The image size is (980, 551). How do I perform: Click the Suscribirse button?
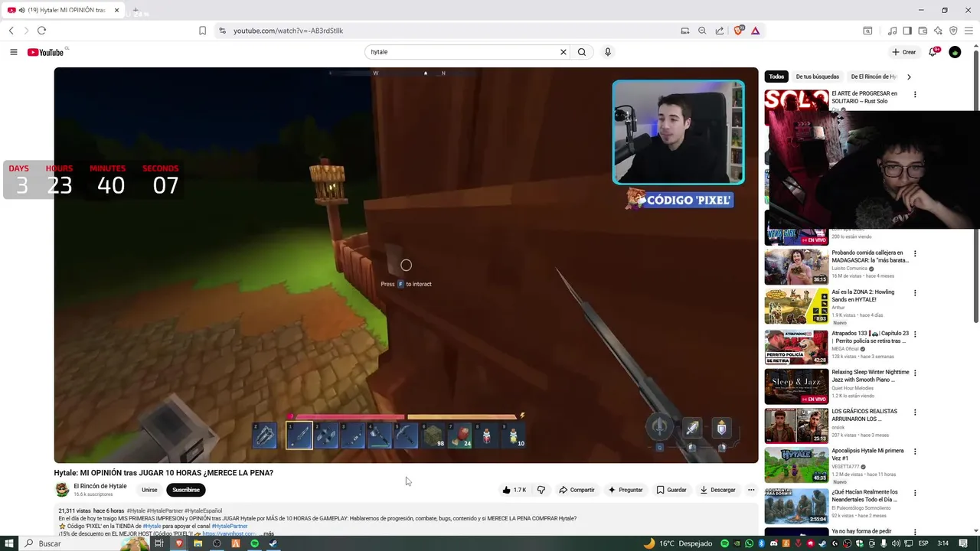pos(186,490)
